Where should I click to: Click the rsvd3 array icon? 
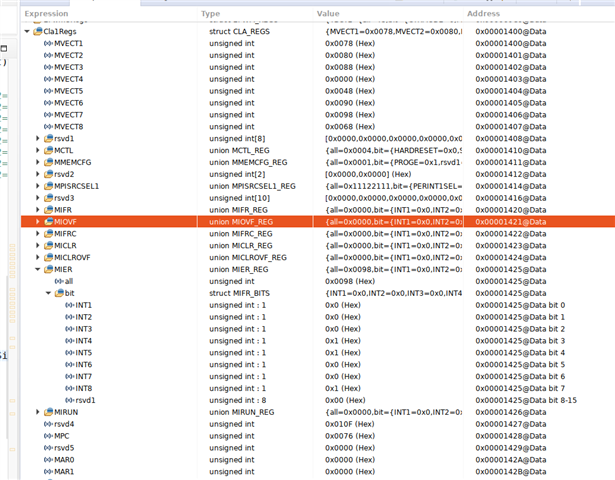(x=48, y=198)
